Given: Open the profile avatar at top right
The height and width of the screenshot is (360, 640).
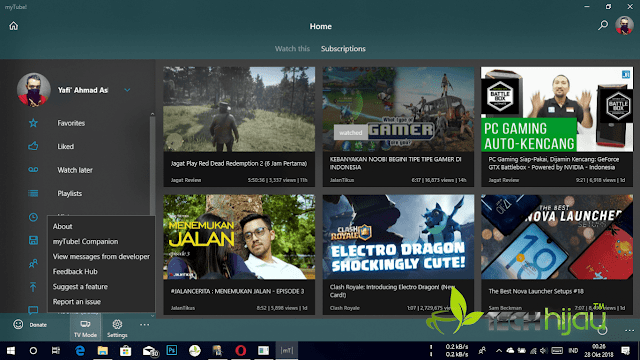Looking at the screenshot, I should [x=624, y=25].
